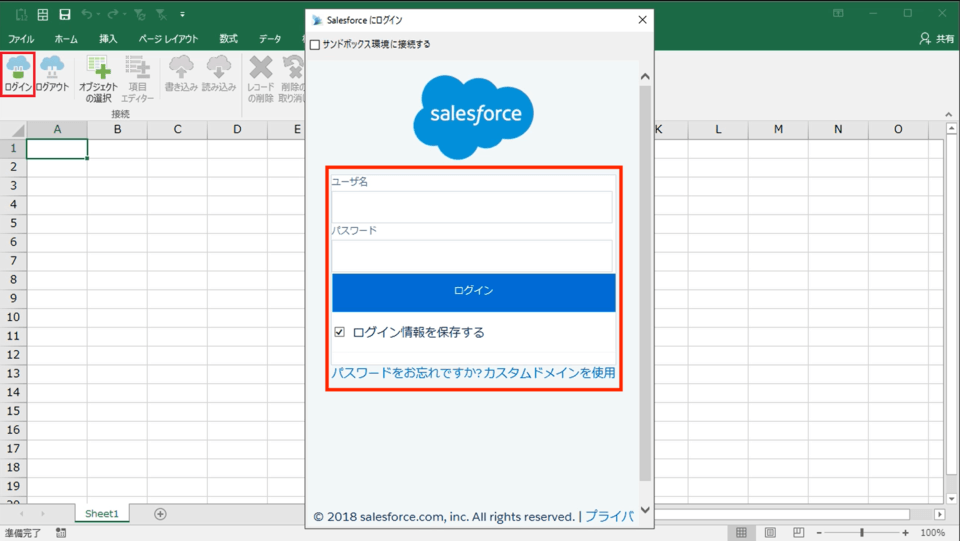Click the zoom slider in status bar
960x541 pixels.
pyautogui.click(x=862, y=533)
